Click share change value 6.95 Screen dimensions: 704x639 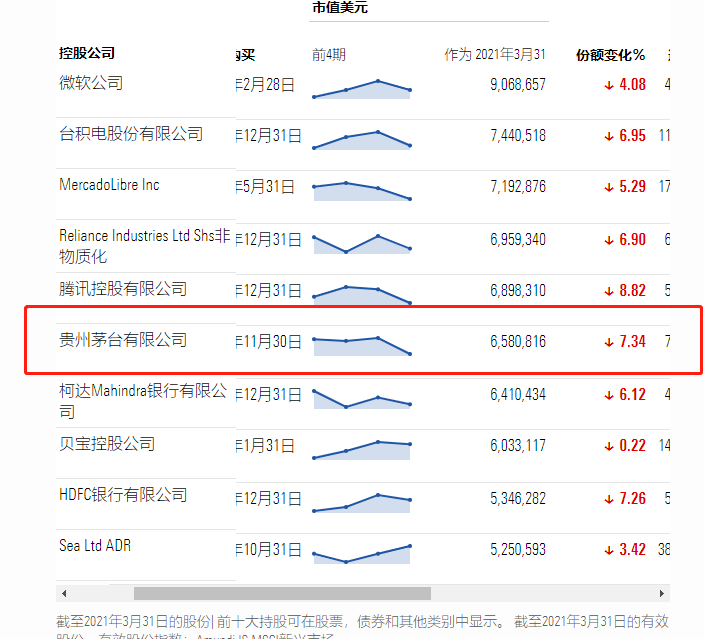pos(632,135)
